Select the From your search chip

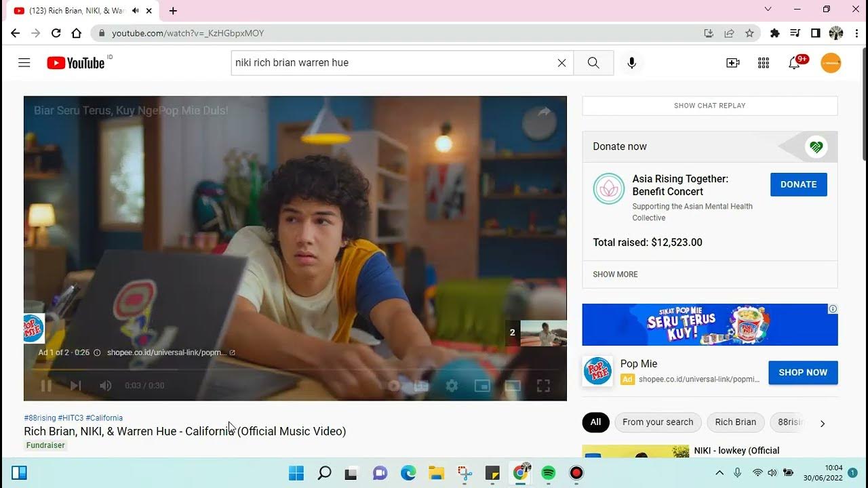658,422
